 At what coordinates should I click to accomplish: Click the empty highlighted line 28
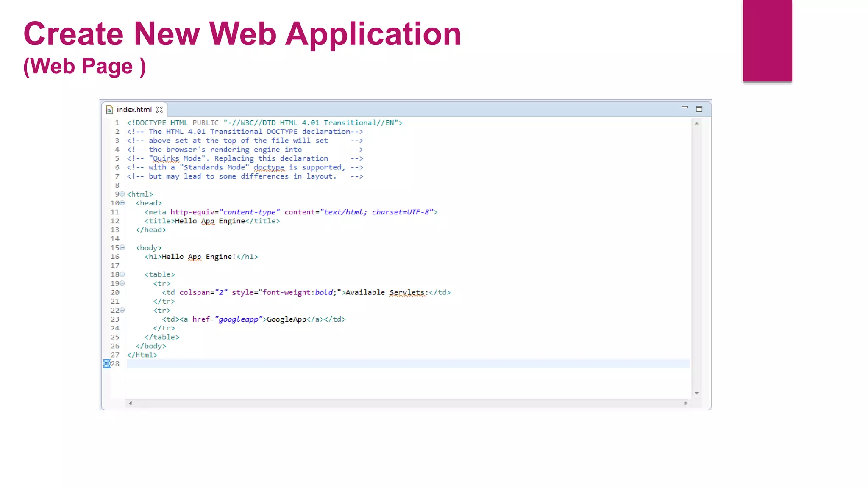coord(408,364)
